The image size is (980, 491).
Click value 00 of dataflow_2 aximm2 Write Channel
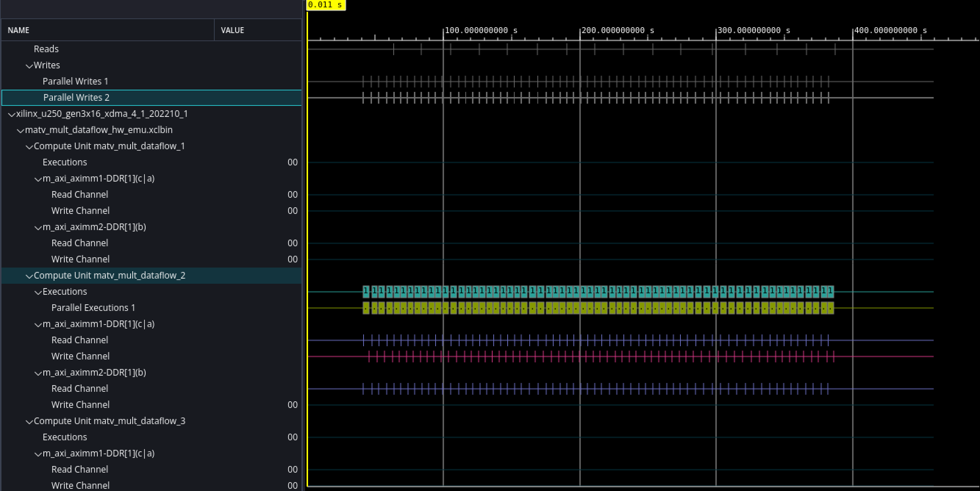point(293,405)
